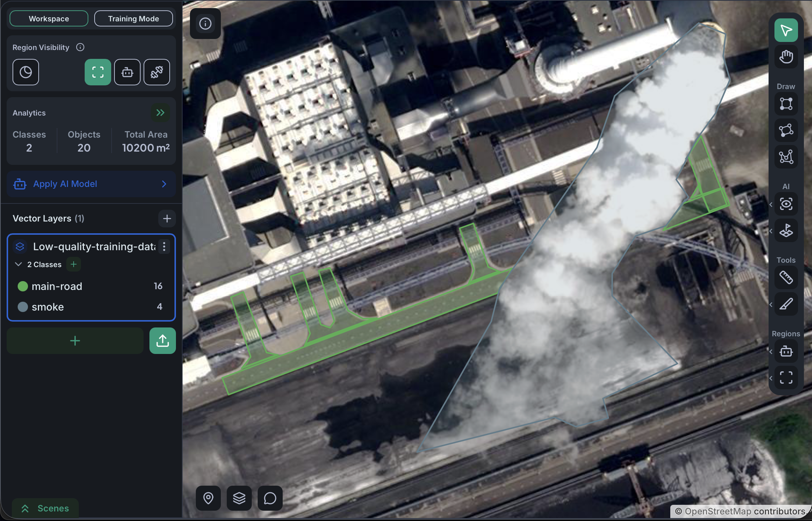Toggle the pie-chart region visibility button
The width and height of the screenshot is (812, 521).
pyautogui.click(x=26, y=72)
